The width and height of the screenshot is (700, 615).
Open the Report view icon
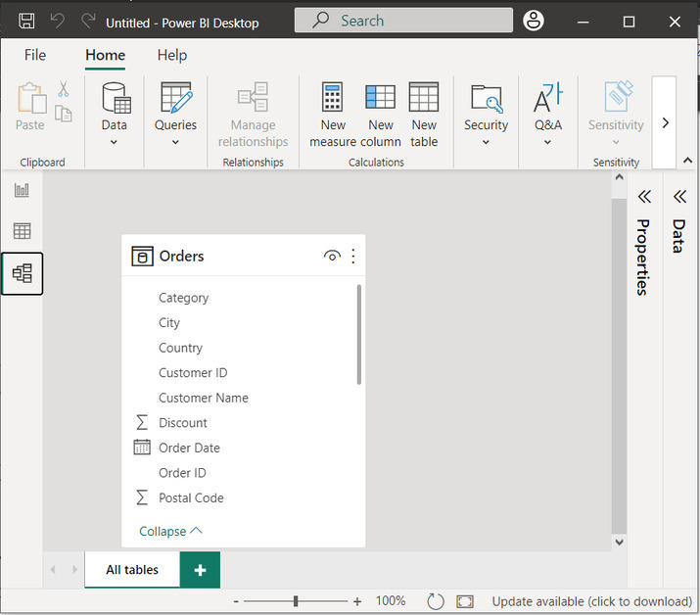coord(22,190)
